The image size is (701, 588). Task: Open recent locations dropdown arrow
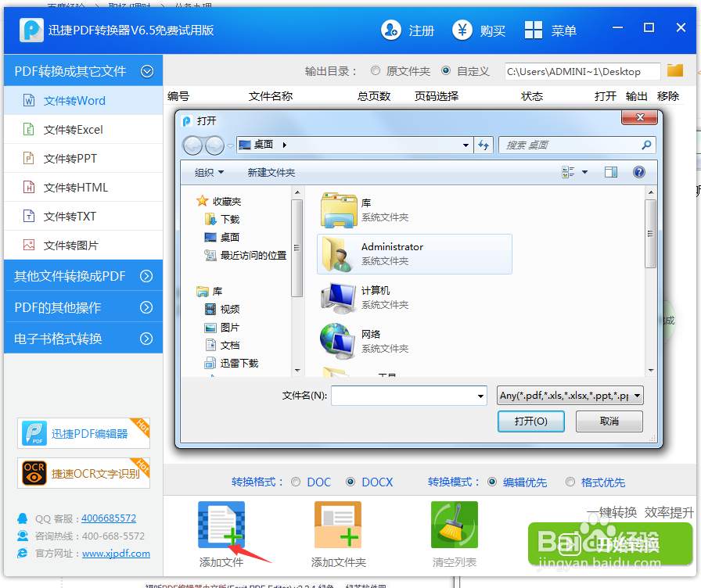pos(230,145)
